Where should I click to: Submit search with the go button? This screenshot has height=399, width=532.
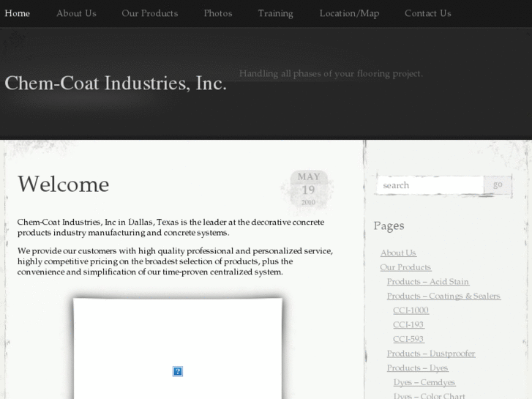click(x=498, y=184)
